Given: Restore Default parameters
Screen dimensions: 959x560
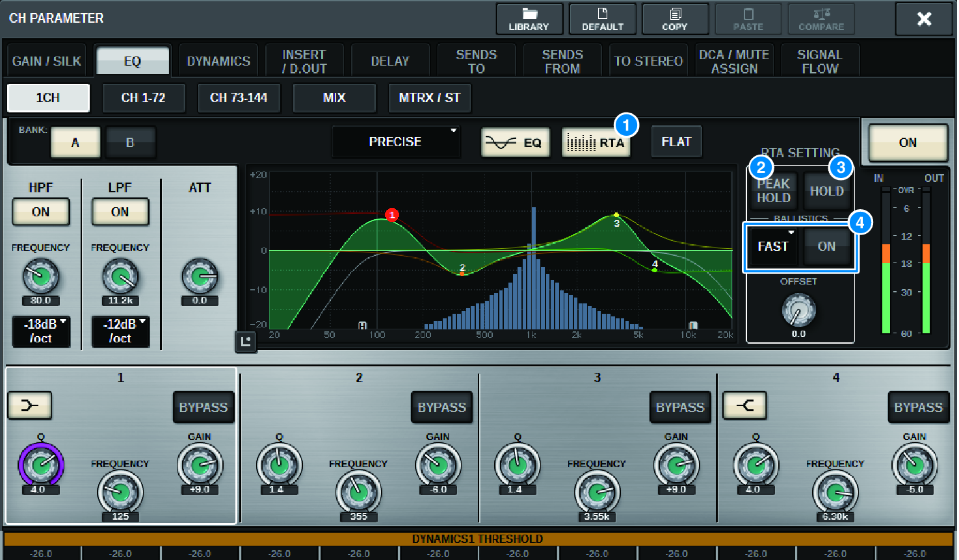Looking at the screenshot, I should (602, 19).
